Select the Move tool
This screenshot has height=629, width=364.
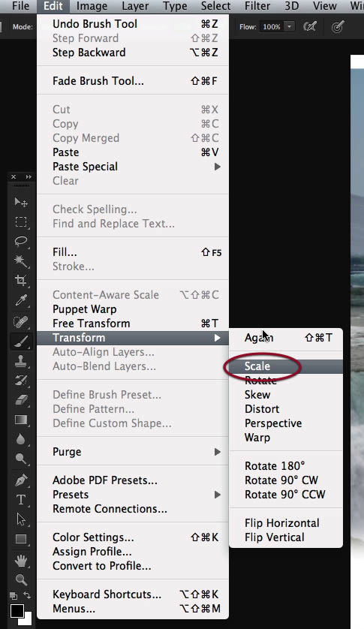coord(21,202)
